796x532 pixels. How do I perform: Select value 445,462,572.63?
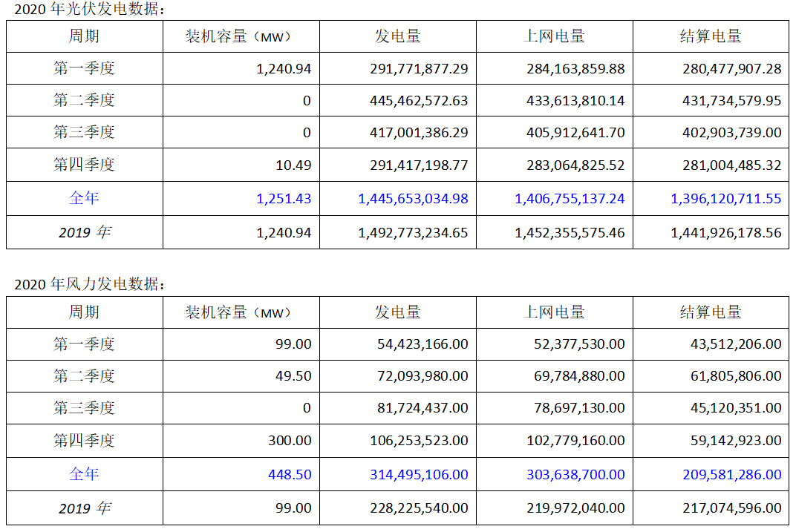(x=419, y=100)
